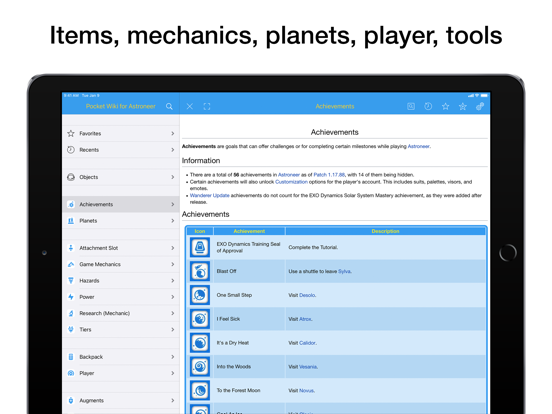Click the Icon column header

pyautogui.click(x=200, y=231)
